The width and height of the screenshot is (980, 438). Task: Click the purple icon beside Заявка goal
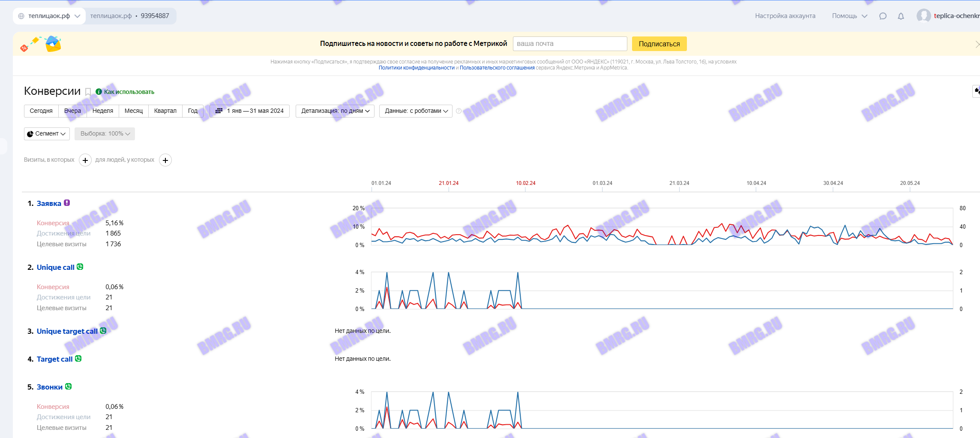(67, 203)
